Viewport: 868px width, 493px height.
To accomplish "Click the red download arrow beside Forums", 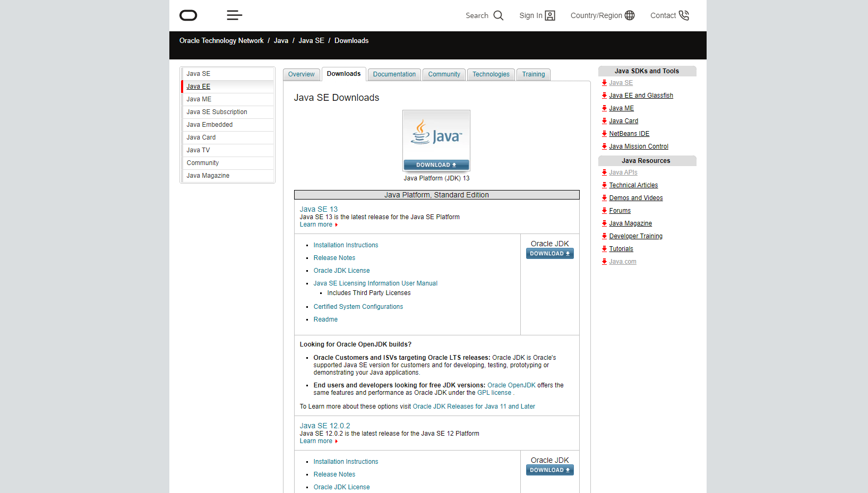I will pyautogui.click(x=604, y=211).
